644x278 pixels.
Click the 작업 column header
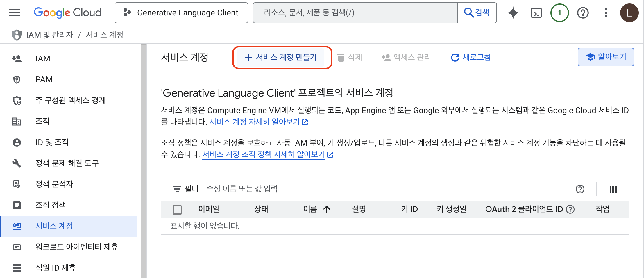(602, 209)
